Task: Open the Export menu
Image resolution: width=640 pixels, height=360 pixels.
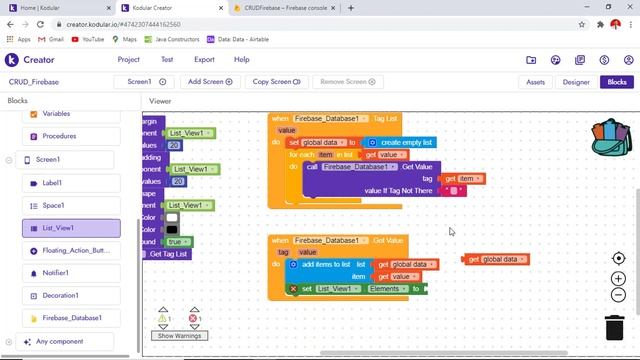Action: click(x=204, y=60)
